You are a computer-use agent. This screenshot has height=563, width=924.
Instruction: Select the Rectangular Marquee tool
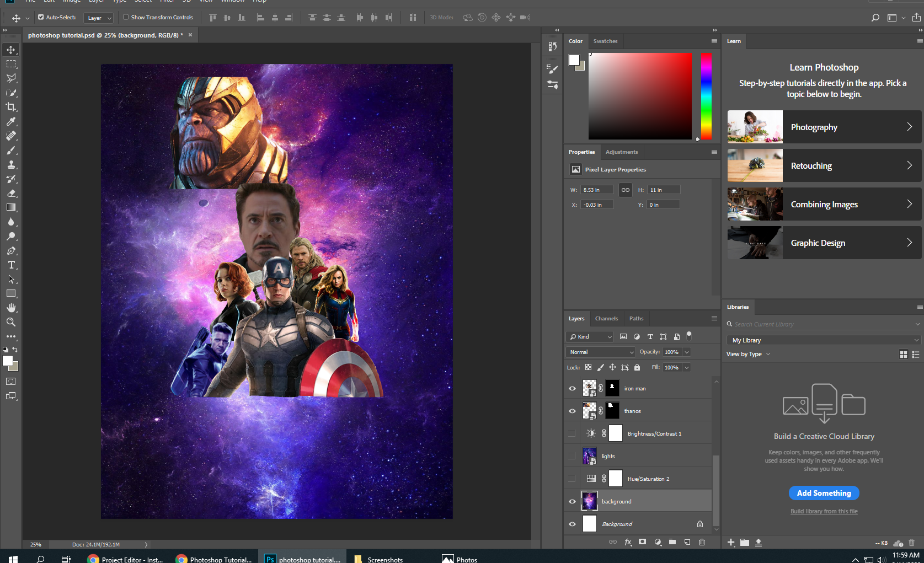click(x=11, y=64)
